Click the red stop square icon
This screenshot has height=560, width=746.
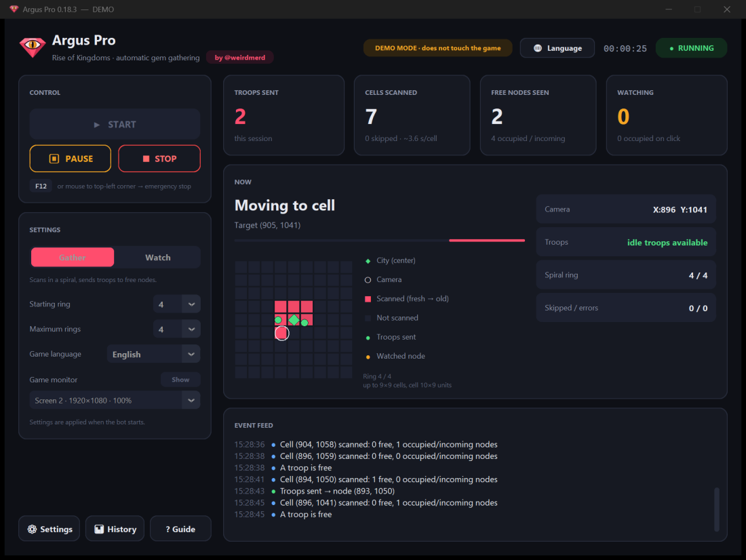click(146, 159)
